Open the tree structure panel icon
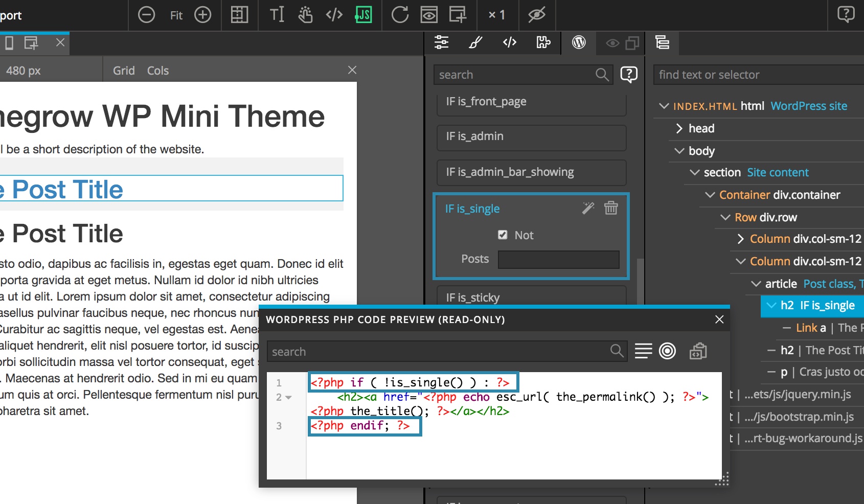 [663, 42]
